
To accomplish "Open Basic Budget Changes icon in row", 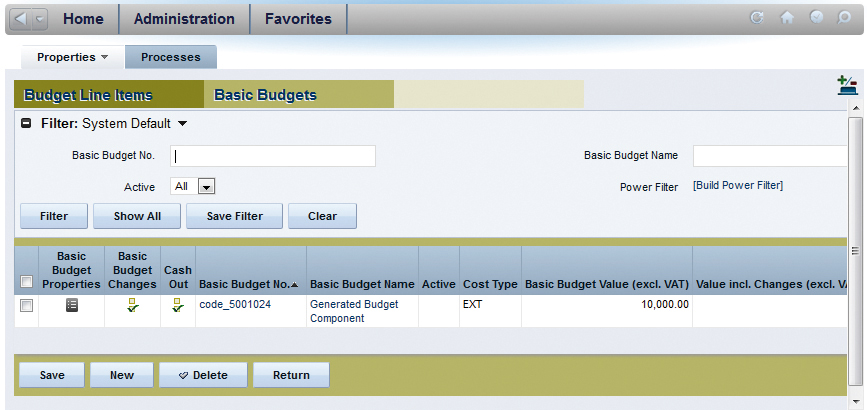I will (132, 306).
